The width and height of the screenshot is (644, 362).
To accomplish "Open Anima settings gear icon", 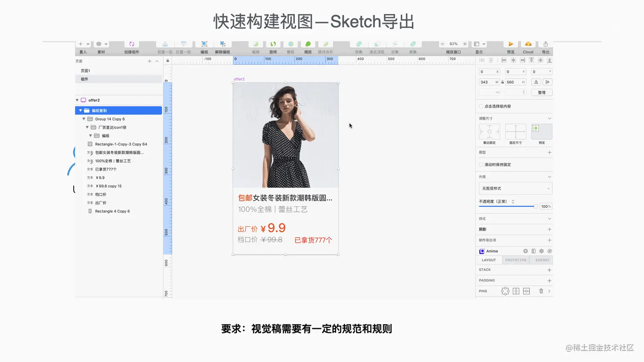I will (x=541, y=251).
